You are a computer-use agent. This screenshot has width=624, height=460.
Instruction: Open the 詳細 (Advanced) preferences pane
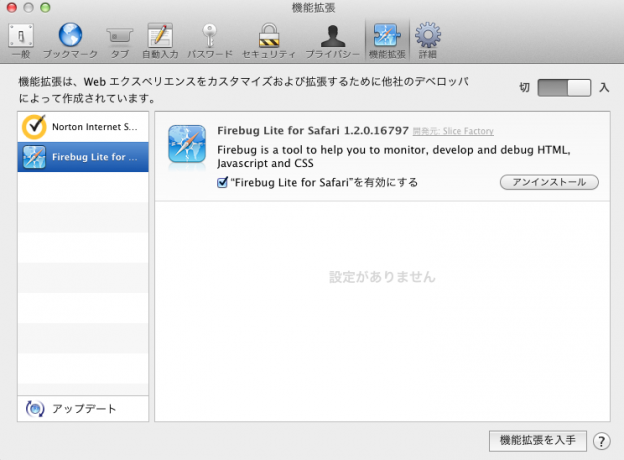[428, 41]
